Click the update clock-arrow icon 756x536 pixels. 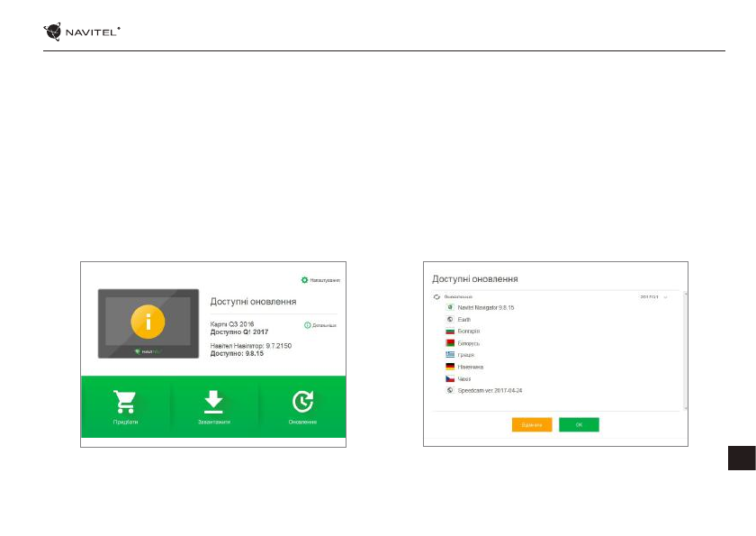point(302,402)
